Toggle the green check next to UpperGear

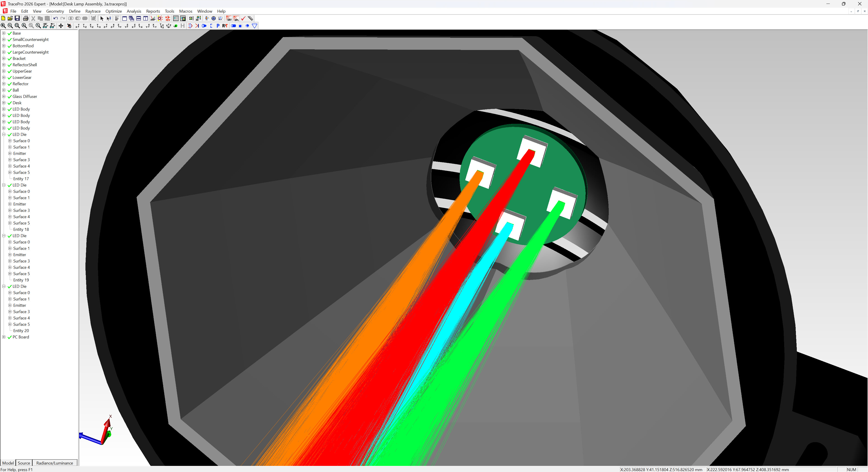pyautogui.click(x=9, y=71)
